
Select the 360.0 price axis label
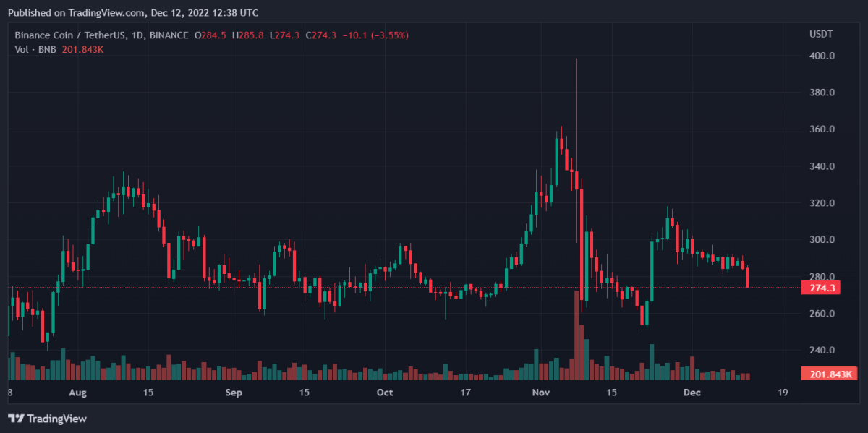tap(822, 129)
